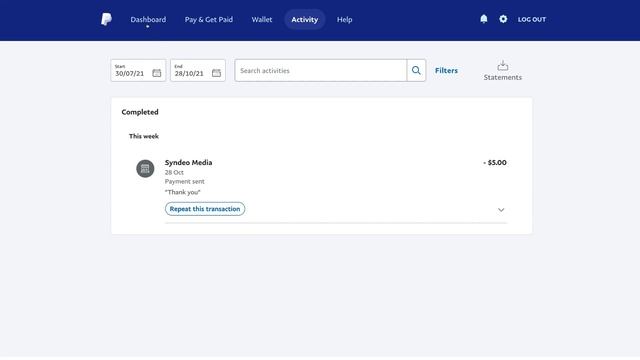Click the End date 28/10/21 field
Screen dimensions: 640x360
pyautogui.click(x=198, y=71)
